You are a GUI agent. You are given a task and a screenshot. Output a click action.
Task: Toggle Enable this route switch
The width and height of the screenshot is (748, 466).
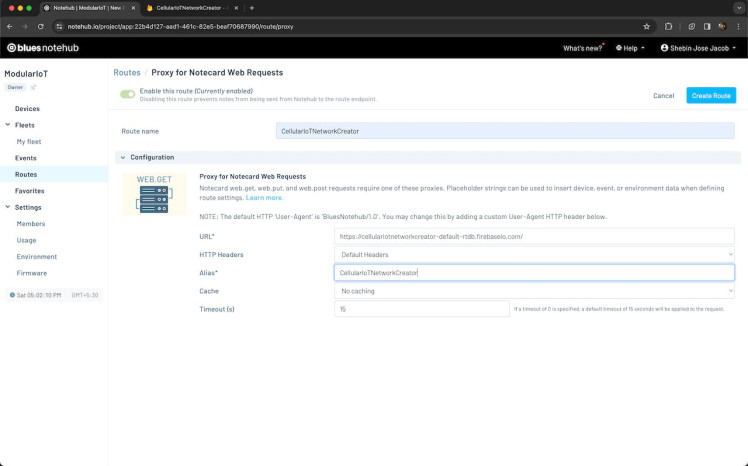pos(127,94)
